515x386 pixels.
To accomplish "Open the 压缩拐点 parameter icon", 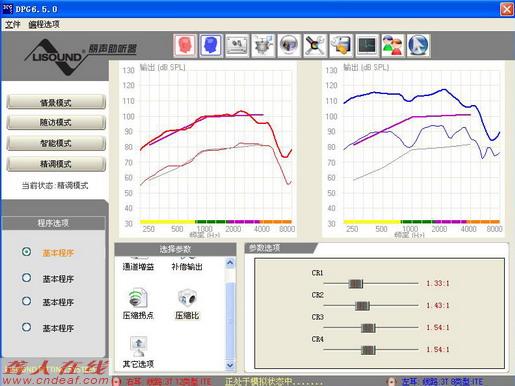I will tap(138, 304).
